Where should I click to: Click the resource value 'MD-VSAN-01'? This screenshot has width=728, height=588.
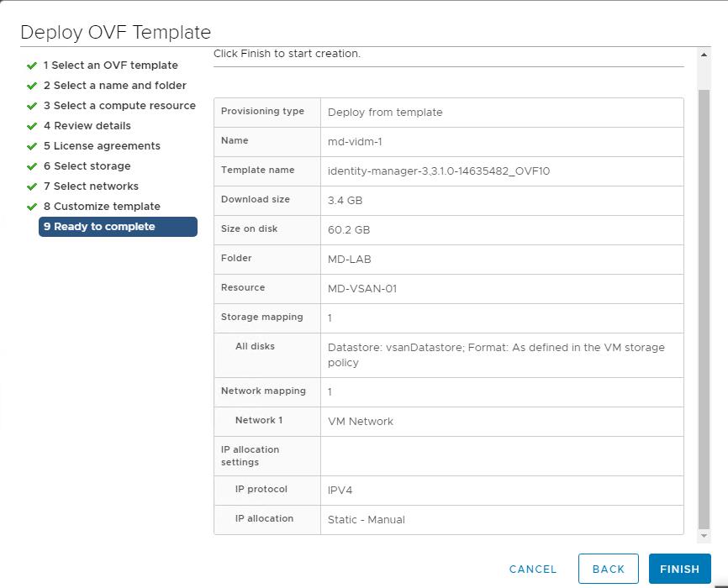(x=362, y=289)
